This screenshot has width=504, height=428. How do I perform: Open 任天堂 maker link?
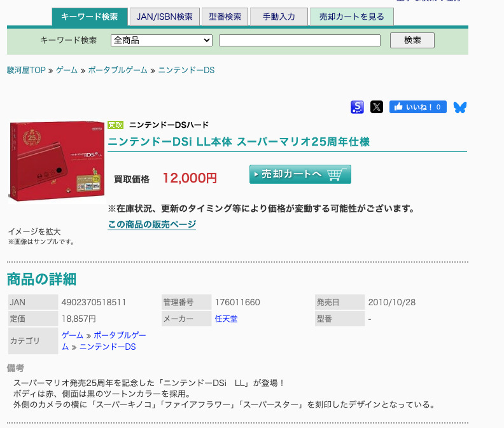[x=227, y=319]
